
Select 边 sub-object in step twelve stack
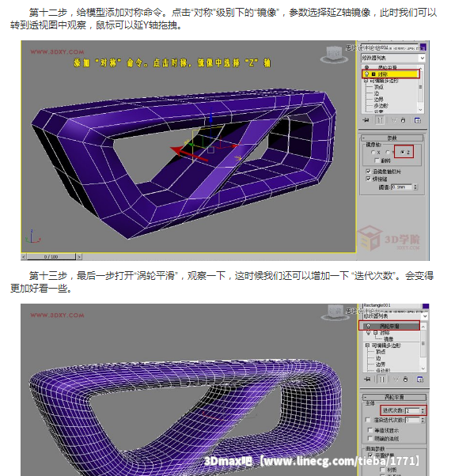(377, 93)
